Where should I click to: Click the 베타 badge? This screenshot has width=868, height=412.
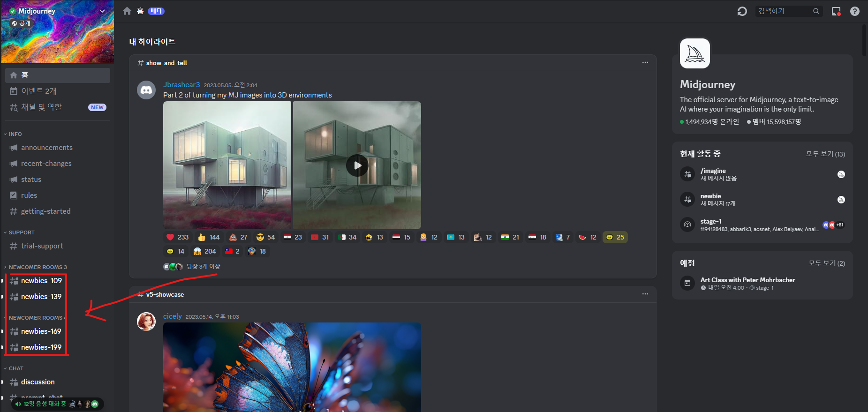[156, 11]
